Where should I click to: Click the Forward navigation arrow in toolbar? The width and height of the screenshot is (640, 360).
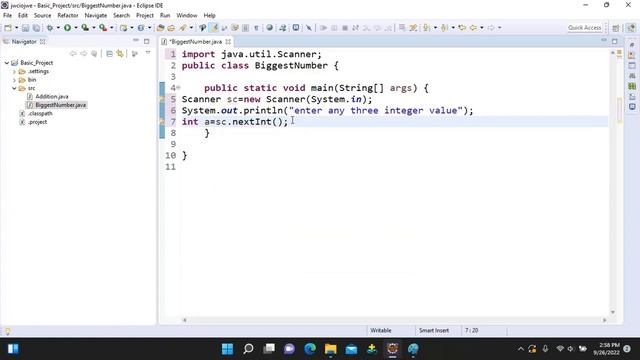(491, 28)
